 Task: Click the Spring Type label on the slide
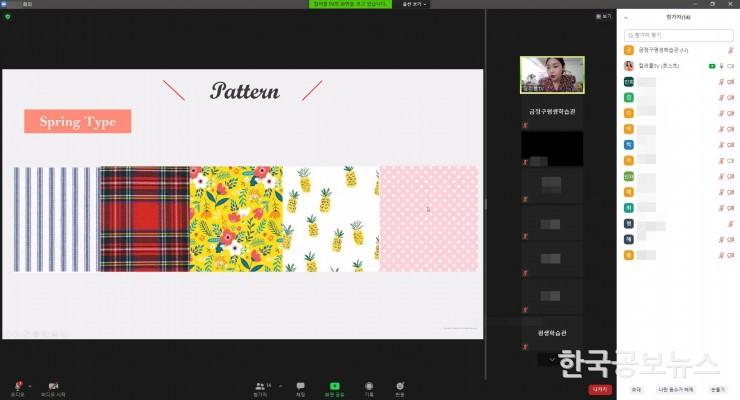(x=77, y=121)
